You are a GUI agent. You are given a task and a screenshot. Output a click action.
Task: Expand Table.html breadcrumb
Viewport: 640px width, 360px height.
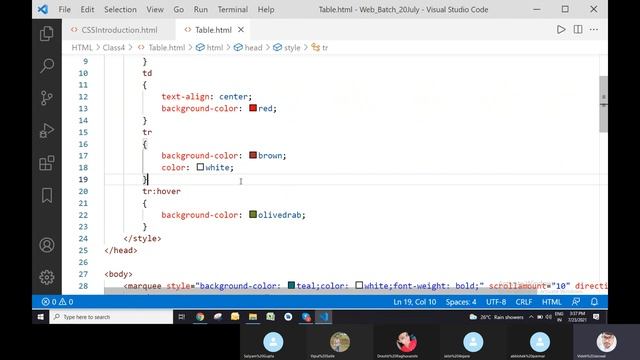click(167, 47)
